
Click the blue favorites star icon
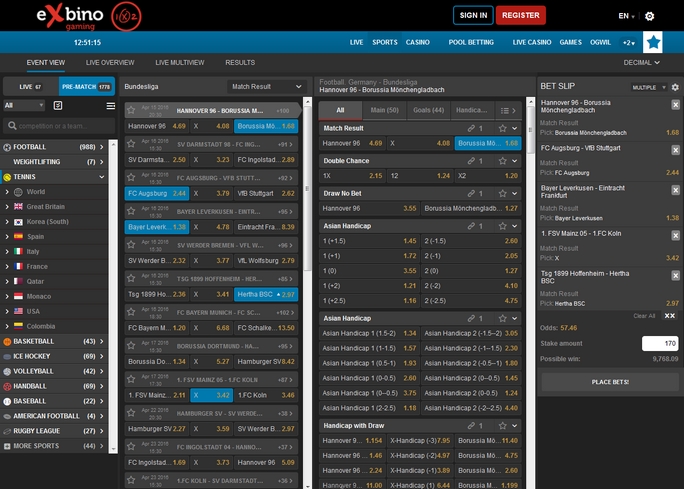coord(653,42)
